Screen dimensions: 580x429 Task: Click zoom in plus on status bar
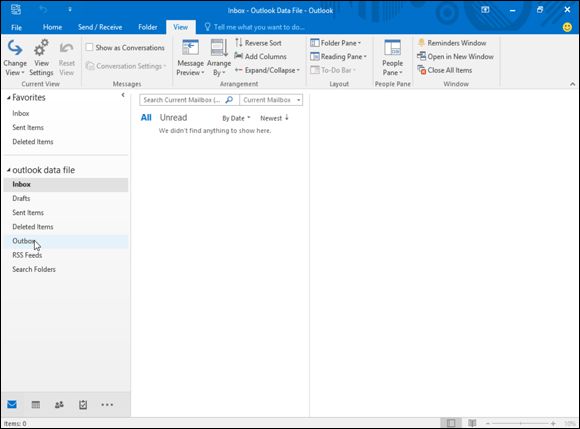553,423
